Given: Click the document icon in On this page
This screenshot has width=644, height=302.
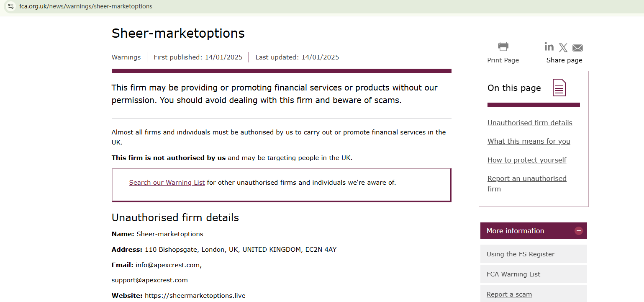Looking at the screenshot, I should pos(559,88).
